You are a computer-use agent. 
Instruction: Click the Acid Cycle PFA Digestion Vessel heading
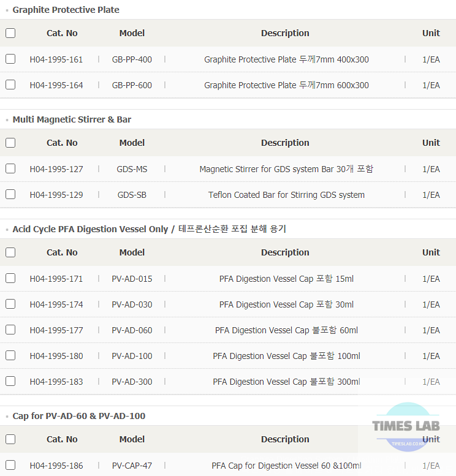tap(149, 229)
